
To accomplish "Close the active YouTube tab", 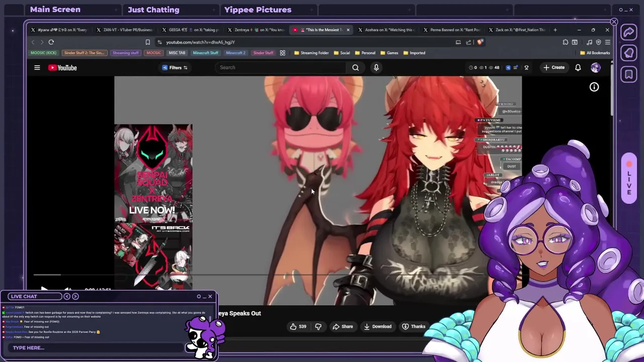I will click(348, 30).
